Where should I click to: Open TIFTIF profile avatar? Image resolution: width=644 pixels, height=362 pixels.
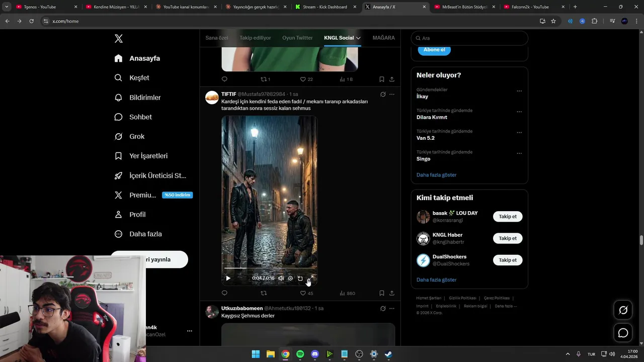click(212, 98)
